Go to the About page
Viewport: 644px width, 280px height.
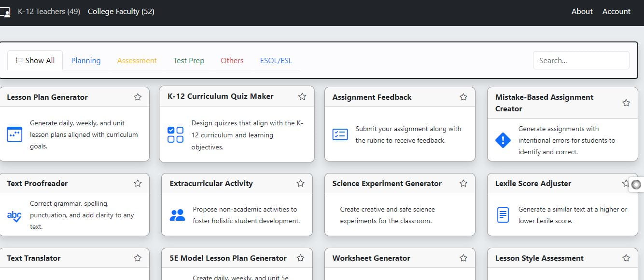pos(582,12)
